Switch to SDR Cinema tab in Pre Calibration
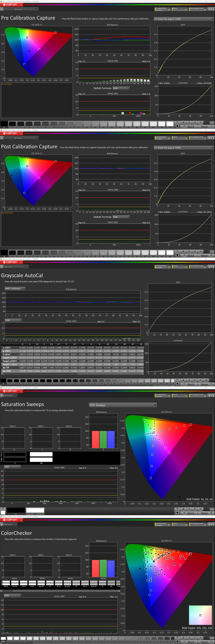 click(x=18, y=9)
